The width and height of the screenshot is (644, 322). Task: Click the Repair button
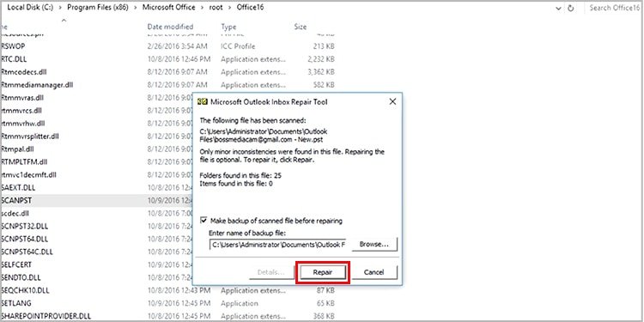[x=323, y=272]
